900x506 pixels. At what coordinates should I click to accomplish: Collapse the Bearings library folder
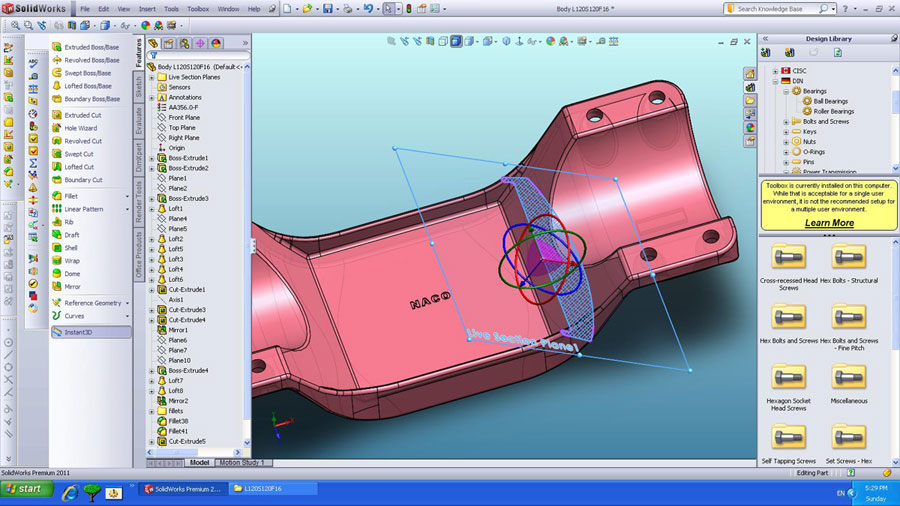[786, 91]
